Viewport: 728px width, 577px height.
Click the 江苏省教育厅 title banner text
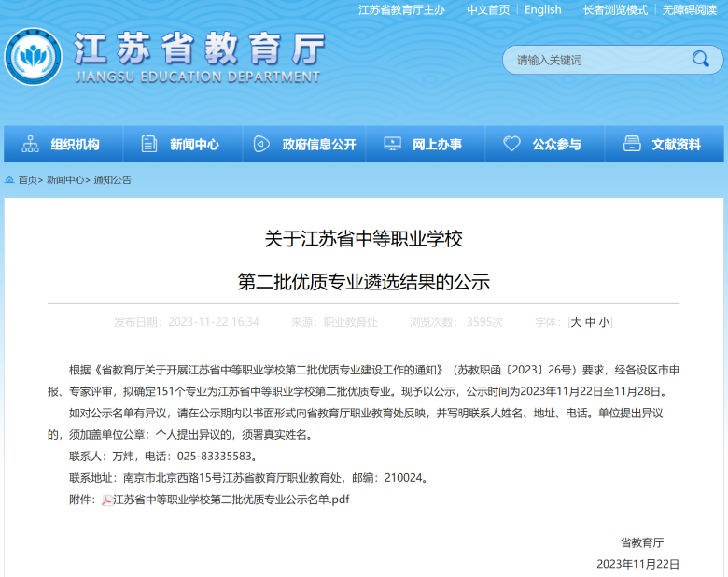200,49
